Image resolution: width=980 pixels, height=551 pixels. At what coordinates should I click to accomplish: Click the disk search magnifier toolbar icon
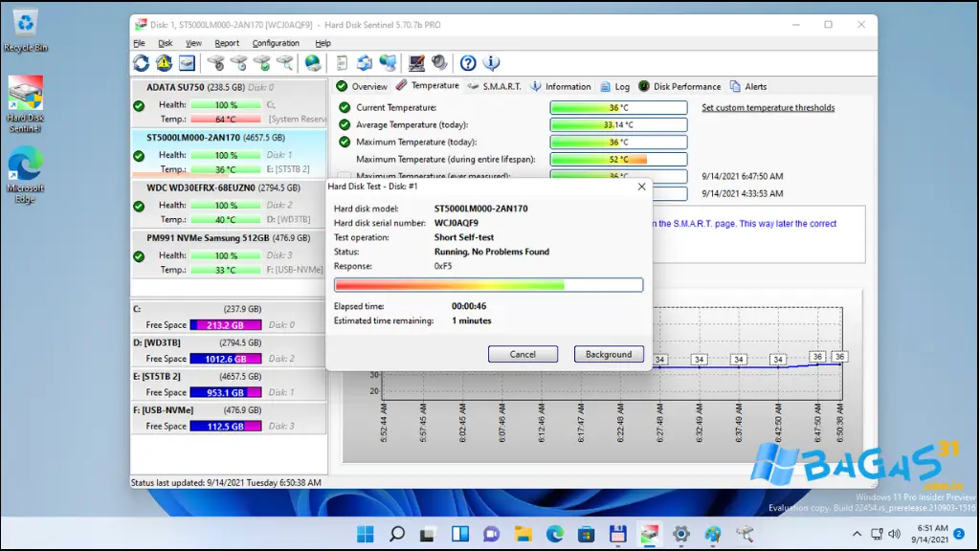[x=284, y=62]
